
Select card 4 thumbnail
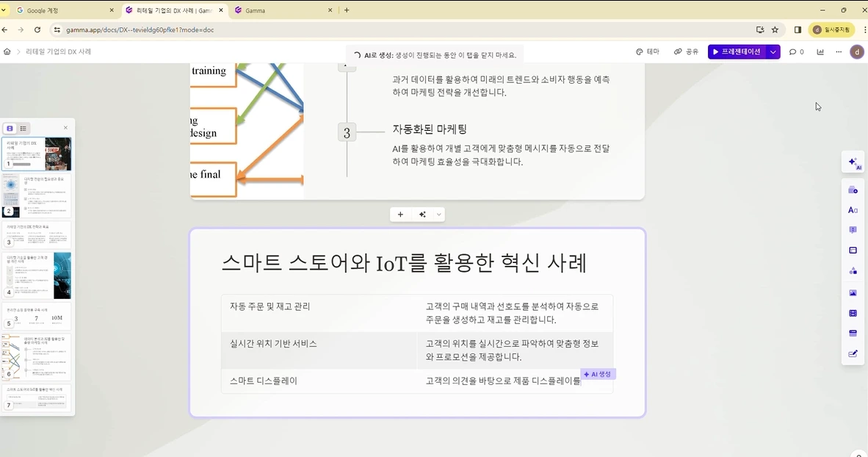37,276
